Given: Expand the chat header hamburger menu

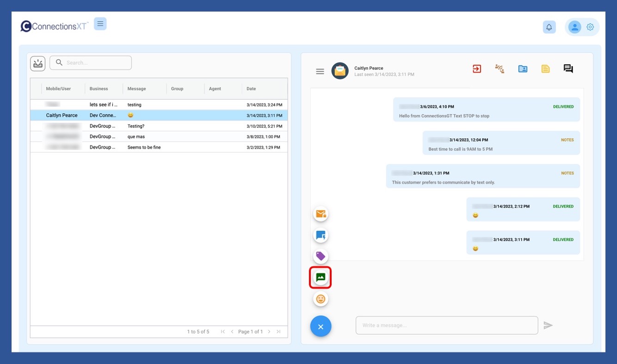Looking at the screenshot, I should pyautogui.click(x=320, y=72).
